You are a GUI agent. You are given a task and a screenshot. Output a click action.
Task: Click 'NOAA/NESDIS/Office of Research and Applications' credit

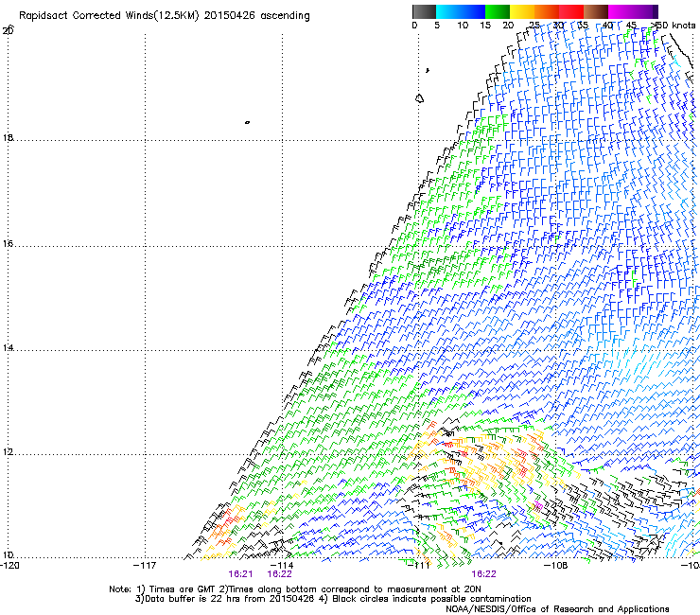(x=557, y=608)
